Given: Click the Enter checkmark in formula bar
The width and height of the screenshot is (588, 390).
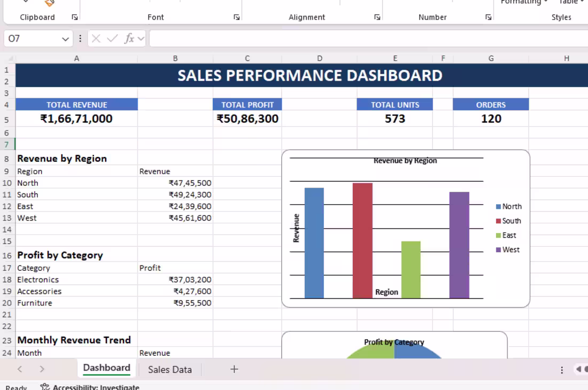Looking at the screenshot, I should click(112, 38).
